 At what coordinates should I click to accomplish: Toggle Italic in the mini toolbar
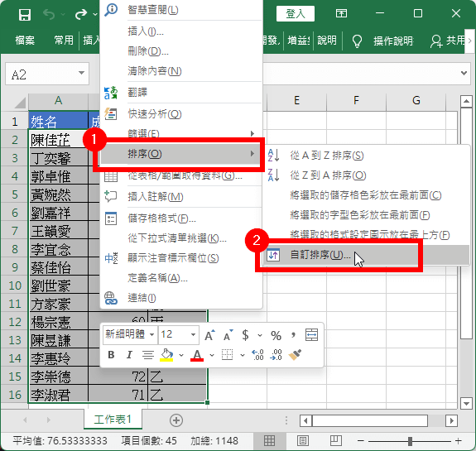click(x=129, y=354)
